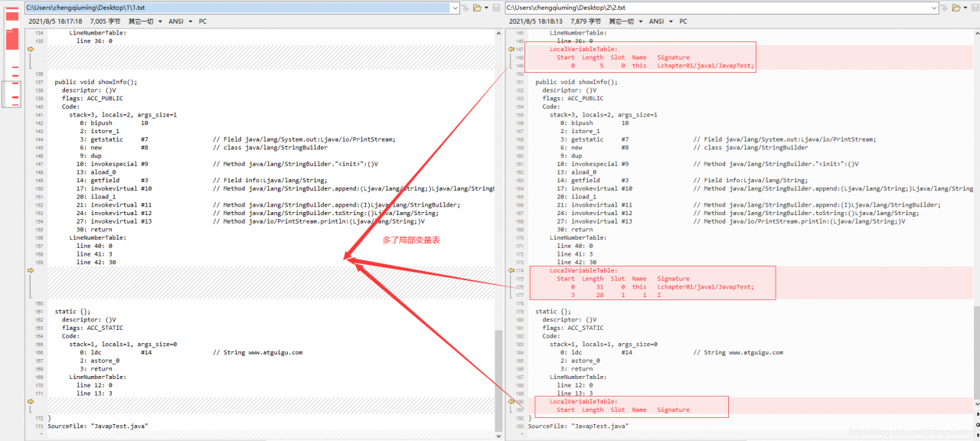Click the left file size 7,005 字节
The width and height of the screenshot is (980, 441).
[106, 21]
